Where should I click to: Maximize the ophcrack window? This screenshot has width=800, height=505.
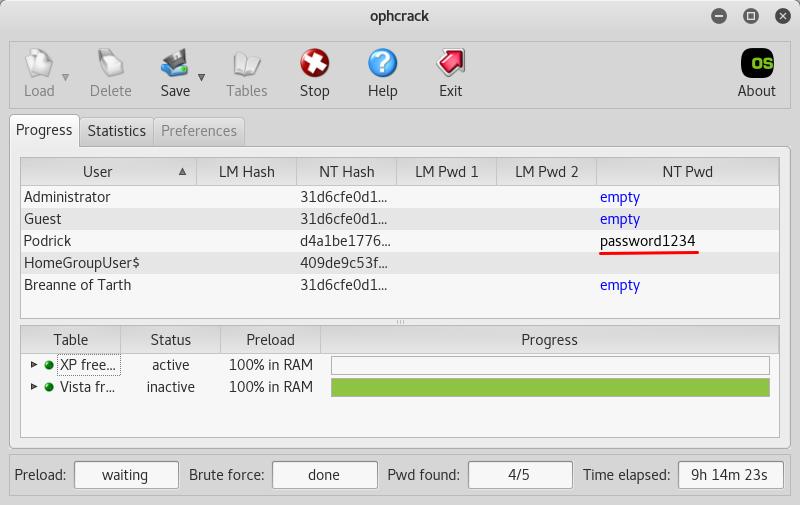pos(751,16)
